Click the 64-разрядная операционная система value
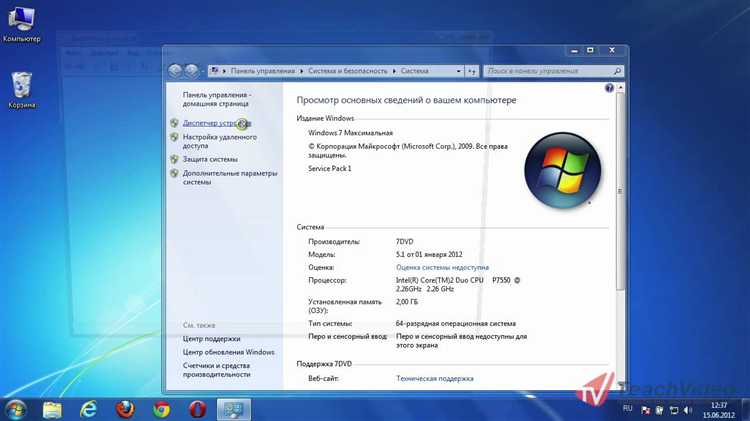750x421 pixels. pos(455,323)
